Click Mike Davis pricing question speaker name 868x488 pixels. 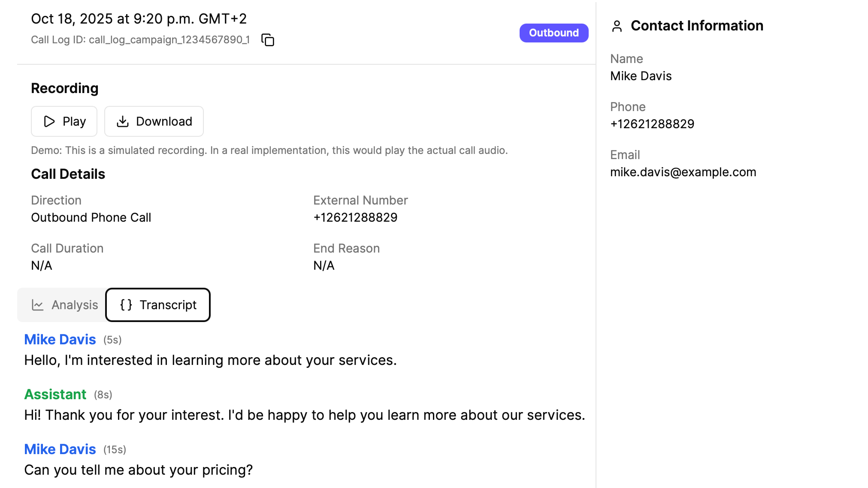click(x=60, y=449)
